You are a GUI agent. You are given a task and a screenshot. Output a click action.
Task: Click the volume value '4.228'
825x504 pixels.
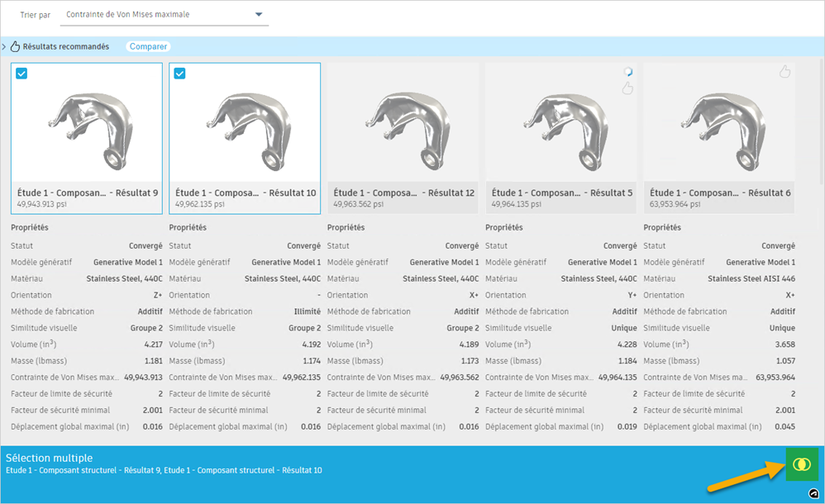point(627,345)
